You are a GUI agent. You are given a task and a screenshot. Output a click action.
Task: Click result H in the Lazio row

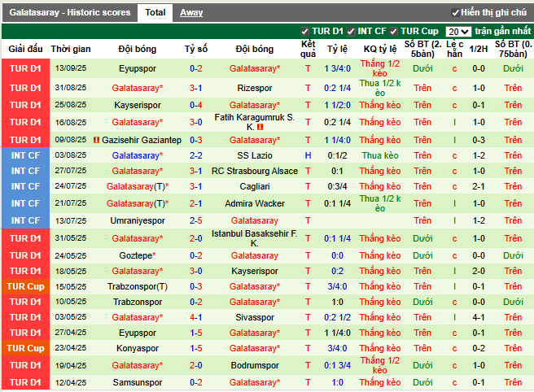pyautogui.click(x=308, y=155)
